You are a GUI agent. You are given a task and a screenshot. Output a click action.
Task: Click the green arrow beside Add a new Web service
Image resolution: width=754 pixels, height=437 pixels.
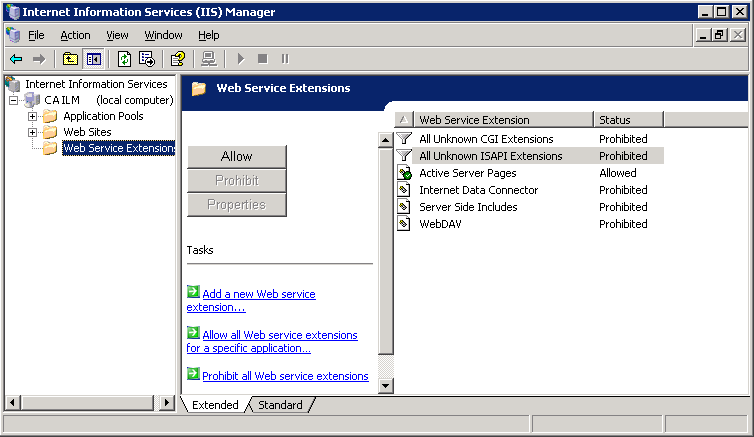coord(193,292)
